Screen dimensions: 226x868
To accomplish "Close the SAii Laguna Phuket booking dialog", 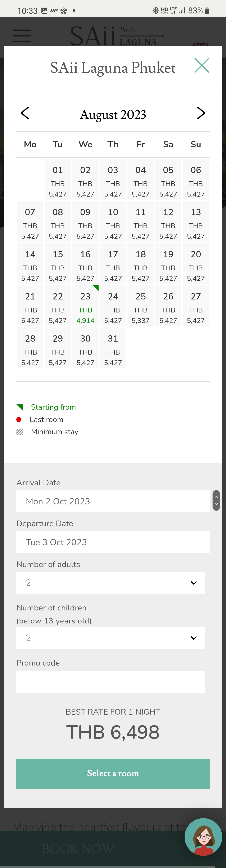I will pos(202,65).
